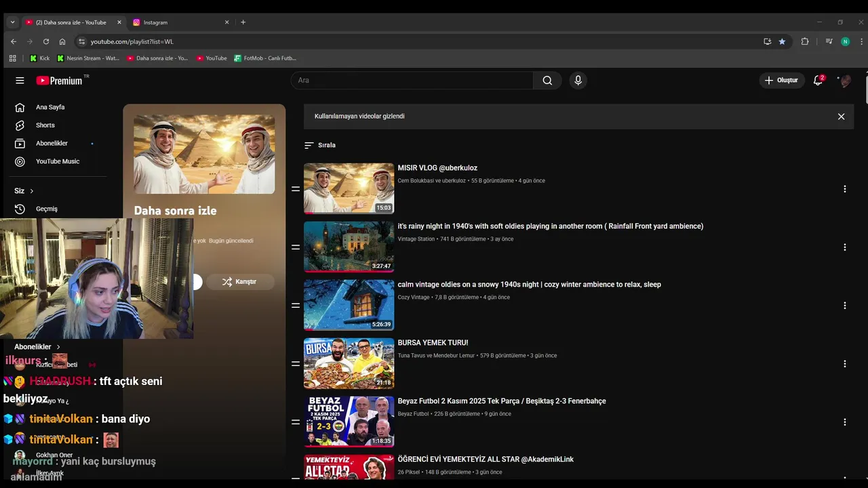This screenshot has height=488, width=868.
Task: Open options for calm vintage oldies video
Action: click(844, 306)
